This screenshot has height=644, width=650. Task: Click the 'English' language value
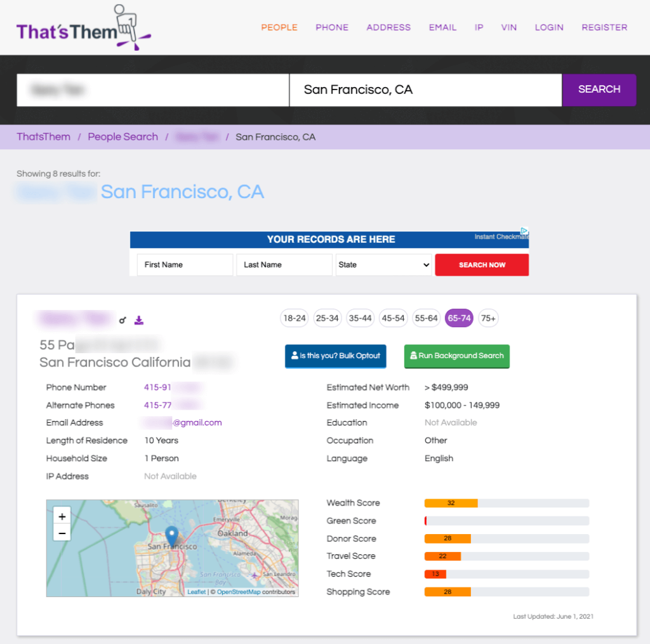[x=439, y=458]
